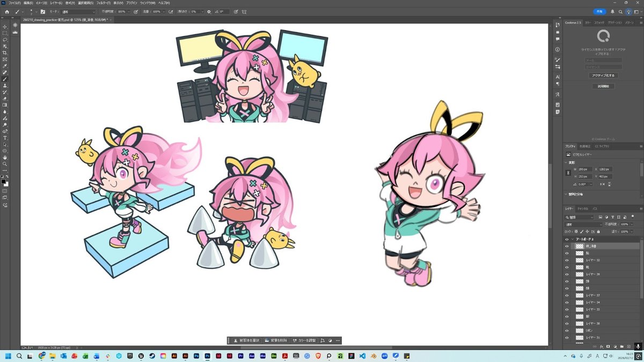Select the Horizontal Type tool
Image resolution: width=644 pixels, height=362 pixels.
(x=5, y=138)
